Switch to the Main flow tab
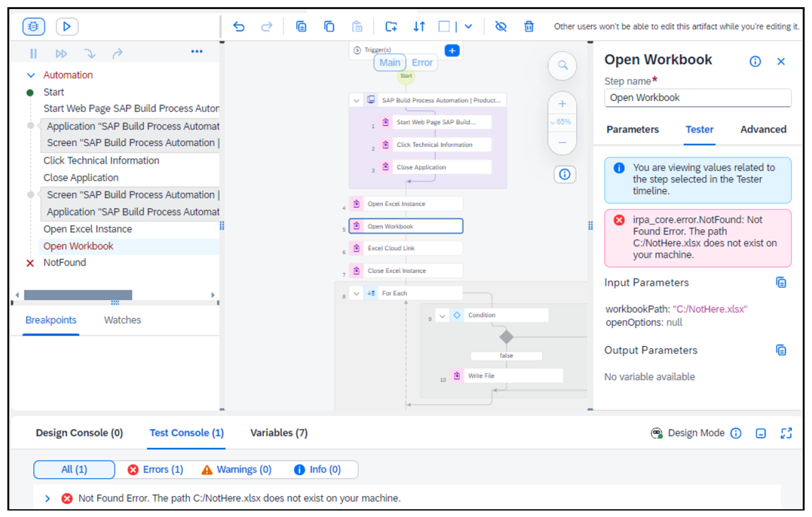 click(390, 63)
